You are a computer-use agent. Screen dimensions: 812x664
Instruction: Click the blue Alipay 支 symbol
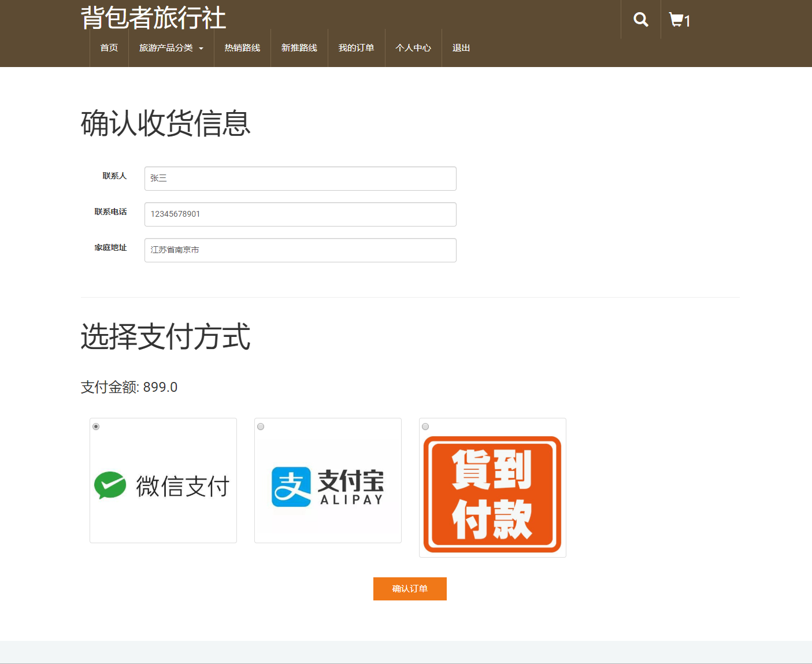point(291,485)
